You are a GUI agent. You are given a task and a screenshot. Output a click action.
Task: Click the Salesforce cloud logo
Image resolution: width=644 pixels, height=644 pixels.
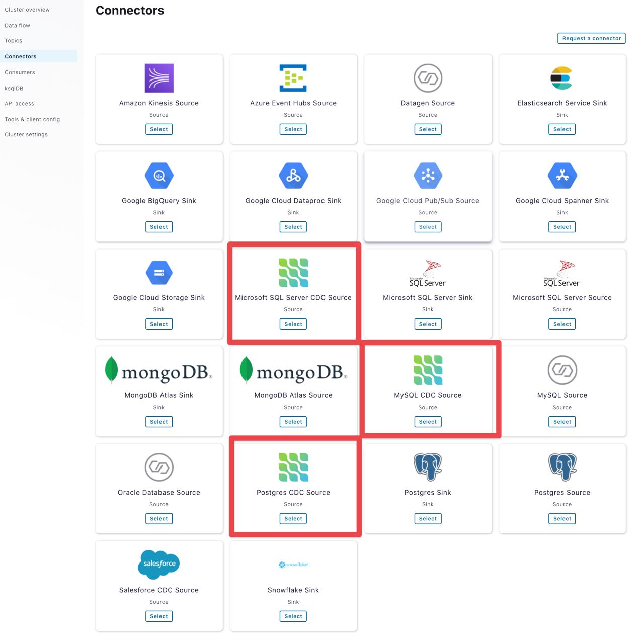159,564
